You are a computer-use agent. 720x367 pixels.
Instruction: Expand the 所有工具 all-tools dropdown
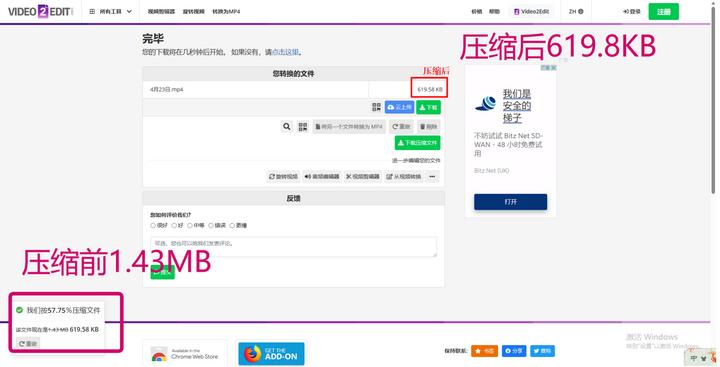coord(111,11)
